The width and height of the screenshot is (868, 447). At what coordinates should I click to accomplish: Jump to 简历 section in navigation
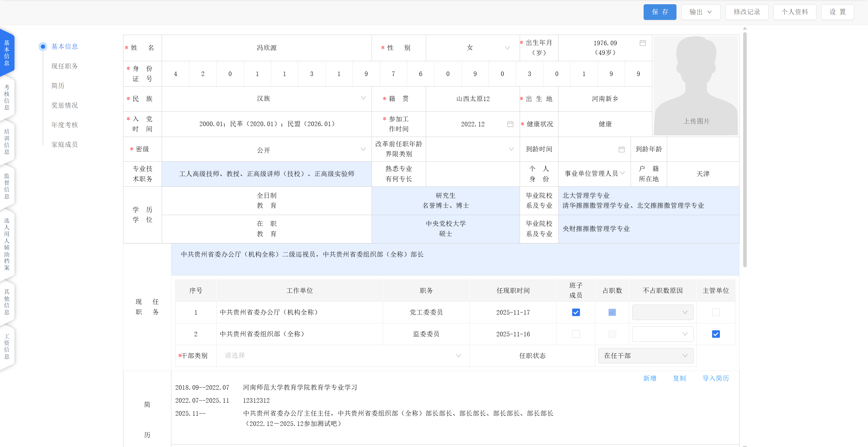(58, 86)
